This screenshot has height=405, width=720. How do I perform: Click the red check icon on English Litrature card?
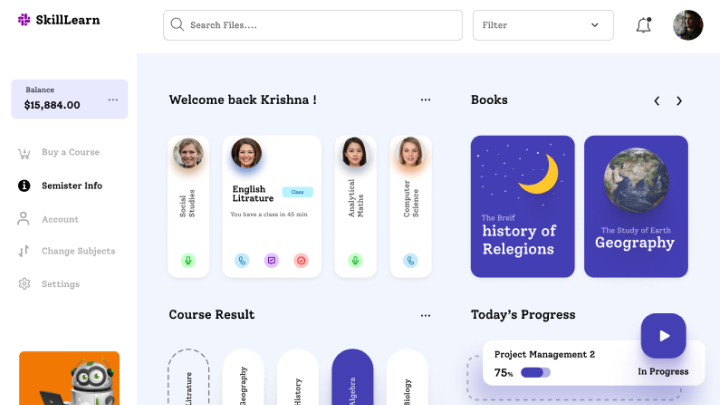pyautogui.click(x=301, y=260)
